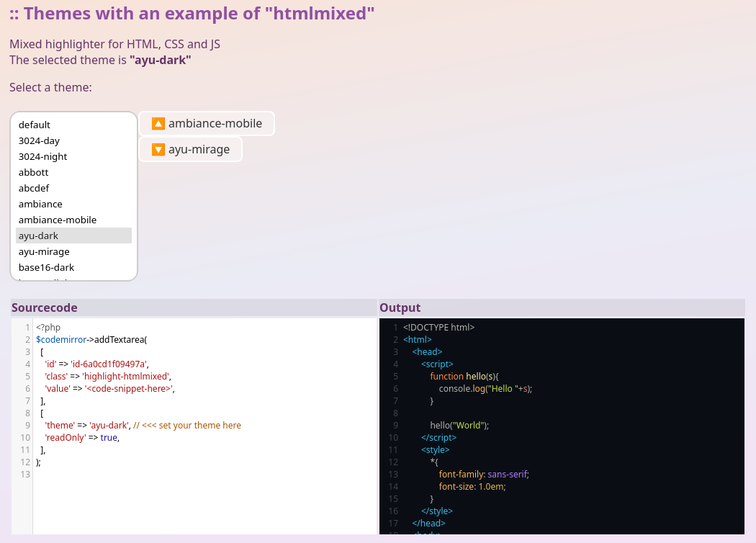Click the 'theme' => 'ayu-dark' code line
This screenshot has width=756, height=543.
coord(143,426)
